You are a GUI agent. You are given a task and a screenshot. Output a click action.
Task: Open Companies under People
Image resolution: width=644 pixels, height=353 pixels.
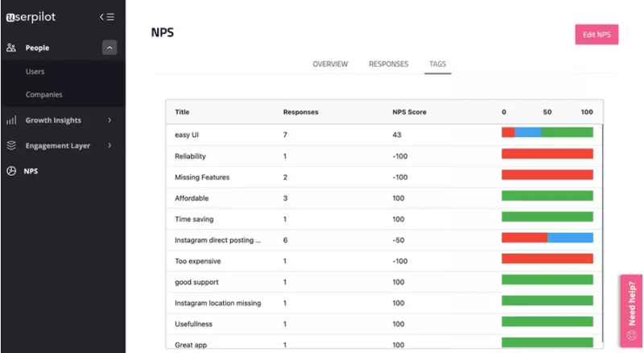pyautogui.click(x=44, y=94)
